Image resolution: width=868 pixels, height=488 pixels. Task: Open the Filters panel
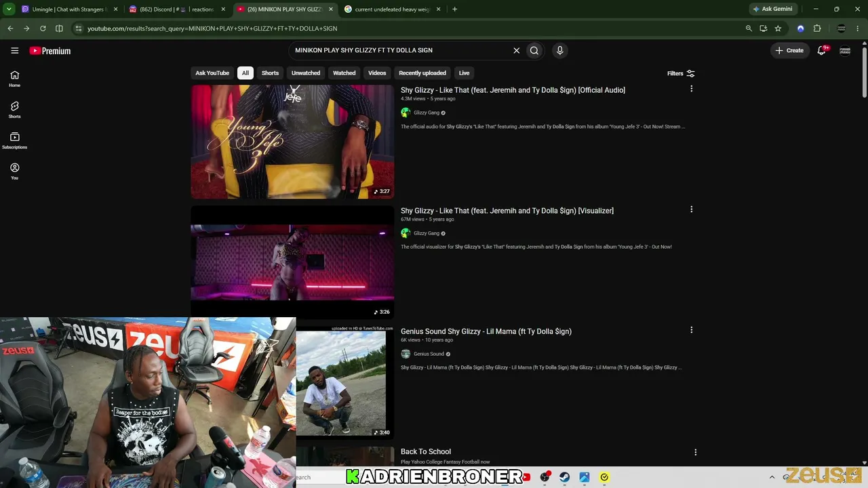tap(681, 73)
